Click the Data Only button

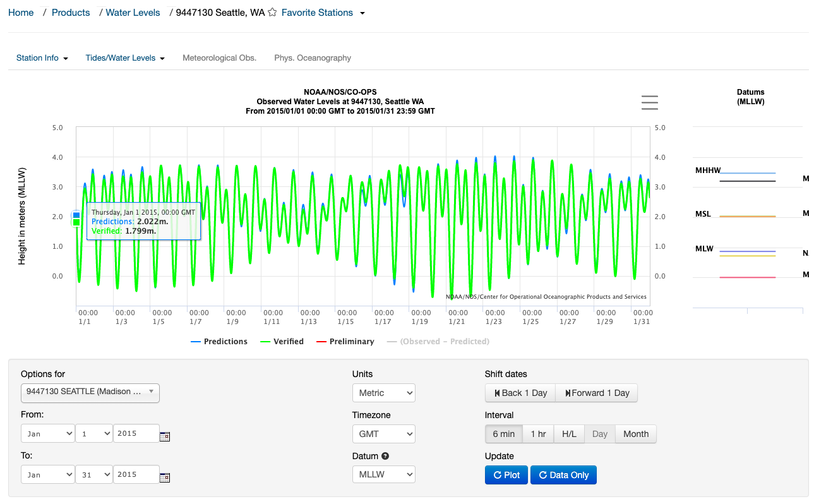[563, 475]
